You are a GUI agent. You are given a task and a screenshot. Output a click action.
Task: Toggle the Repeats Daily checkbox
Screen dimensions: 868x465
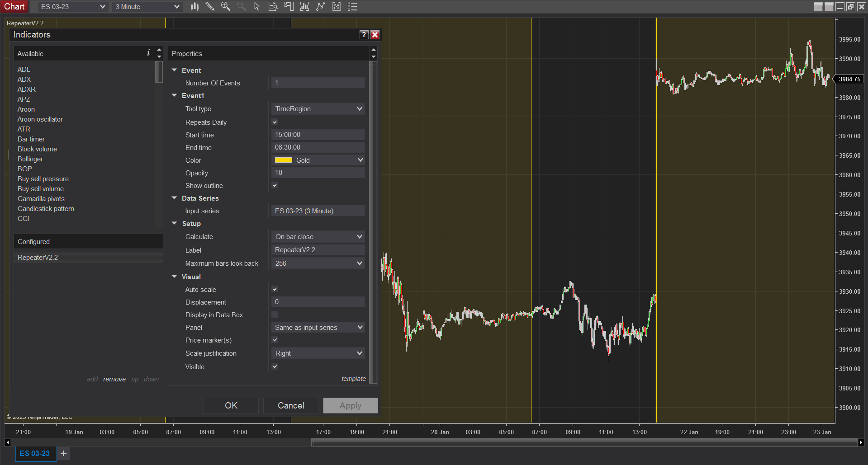tap(275, 122)
